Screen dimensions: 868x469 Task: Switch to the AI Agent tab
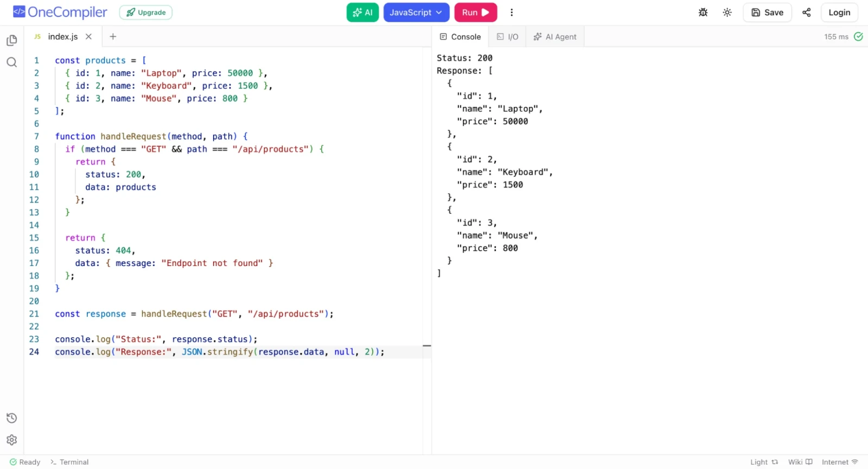tap(554, 37)
